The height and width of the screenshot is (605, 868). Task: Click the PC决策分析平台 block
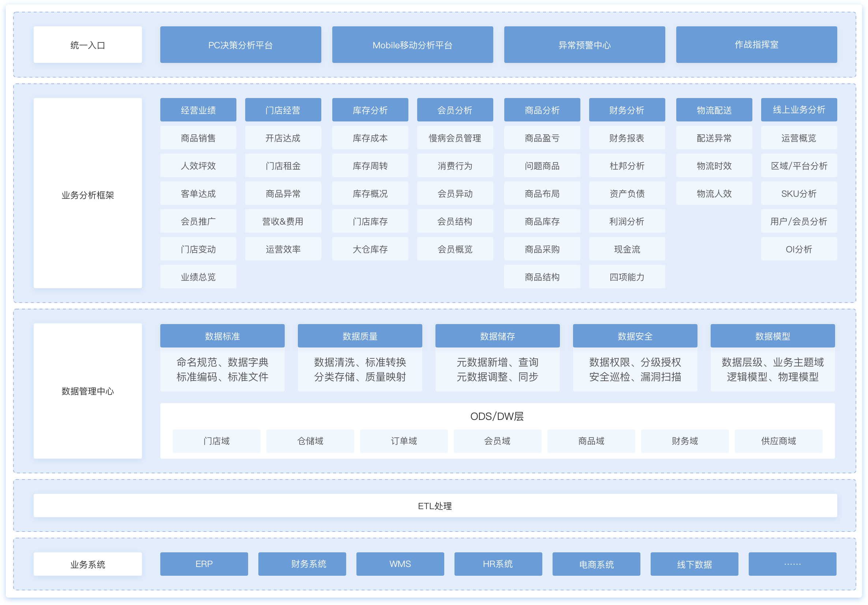[x=240, y=45]
